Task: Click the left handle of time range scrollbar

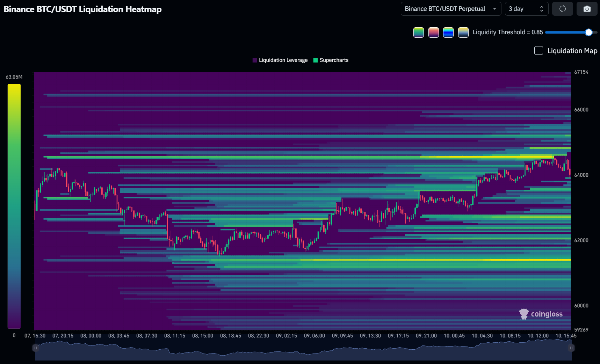Action: pos(35,348)
